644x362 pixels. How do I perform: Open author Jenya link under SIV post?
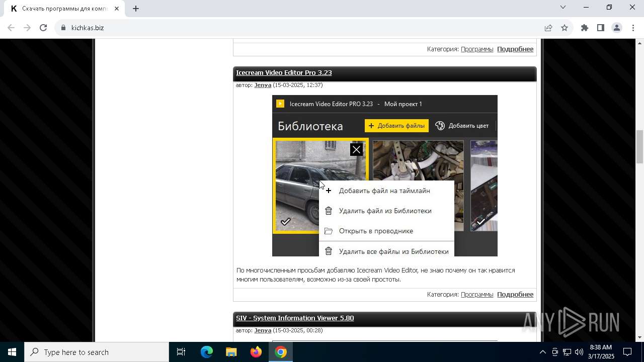(263, 330)
